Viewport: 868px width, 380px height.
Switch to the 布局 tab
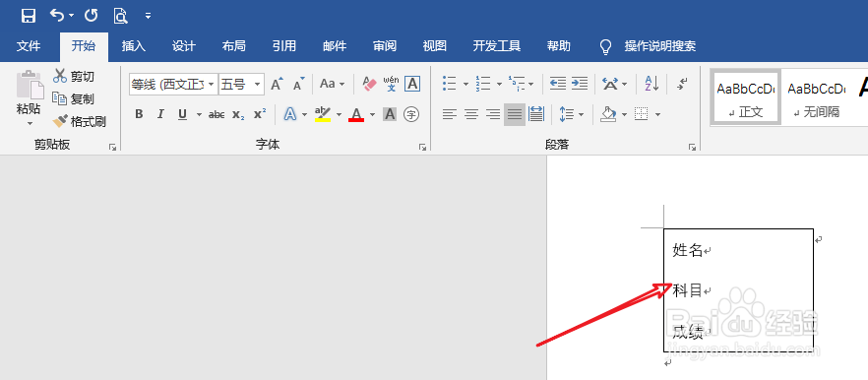[x=233, y=46]
